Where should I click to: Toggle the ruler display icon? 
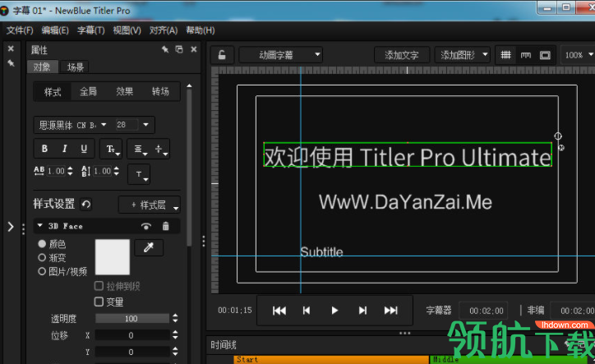click(526, 55)
